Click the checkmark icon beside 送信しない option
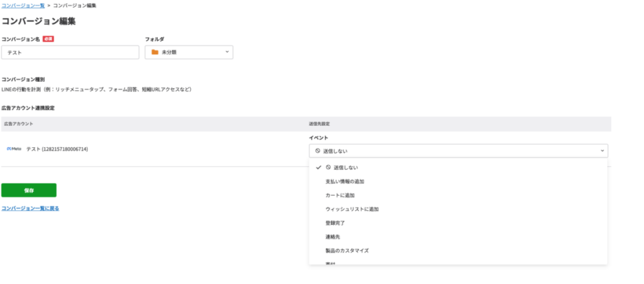This screenshot has height=284, width=644. point(319,168)
